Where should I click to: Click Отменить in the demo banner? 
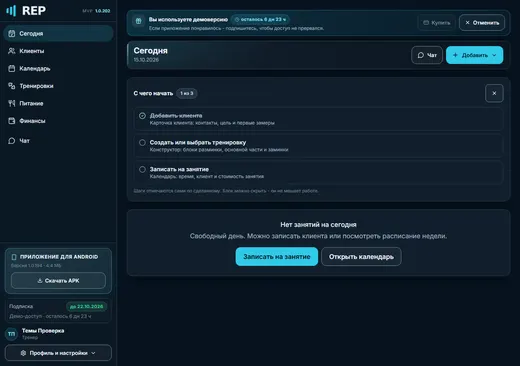pos(482,23)
